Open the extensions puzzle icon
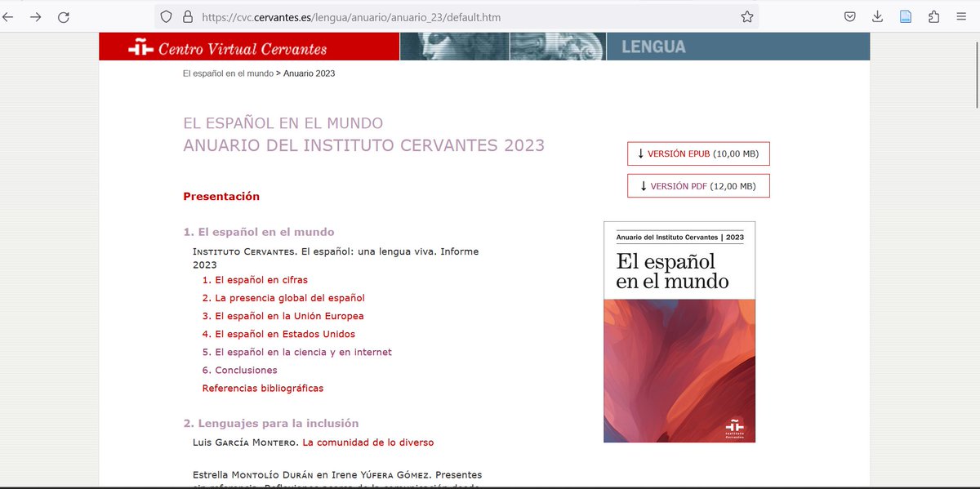 pos(933,16)
